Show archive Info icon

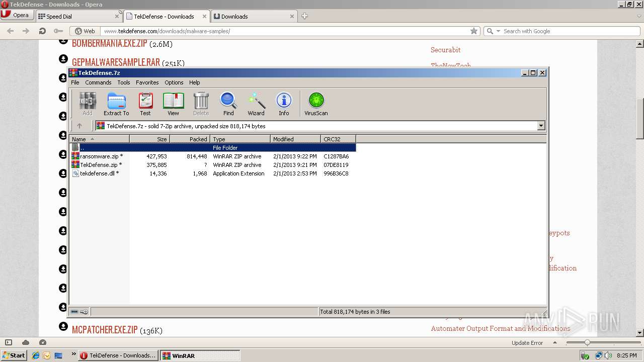point(284,104)
